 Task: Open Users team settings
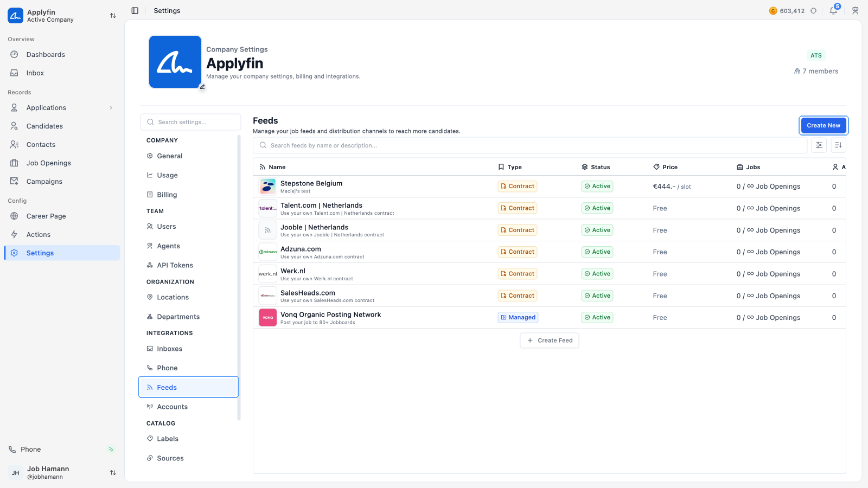click(188, 227)
